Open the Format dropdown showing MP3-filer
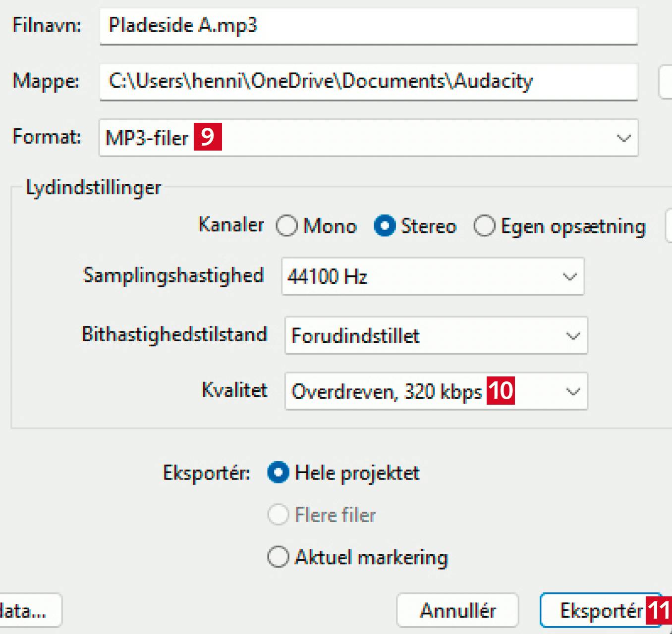Image resolution: width=672 pixels, height=634 pixels. [x=368, y=138]
